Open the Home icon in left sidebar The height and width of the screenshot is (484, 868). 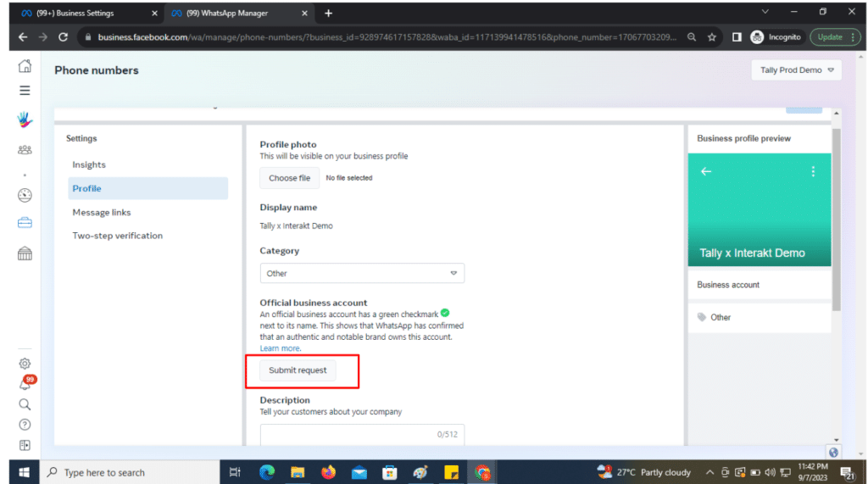coord(25,66)
